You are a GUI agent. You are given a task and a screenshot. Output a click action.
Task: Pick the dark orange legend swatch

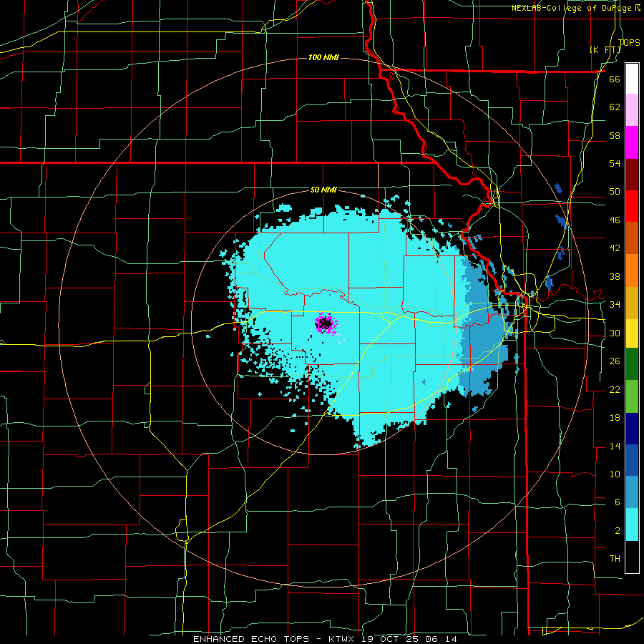coord(632,238)
